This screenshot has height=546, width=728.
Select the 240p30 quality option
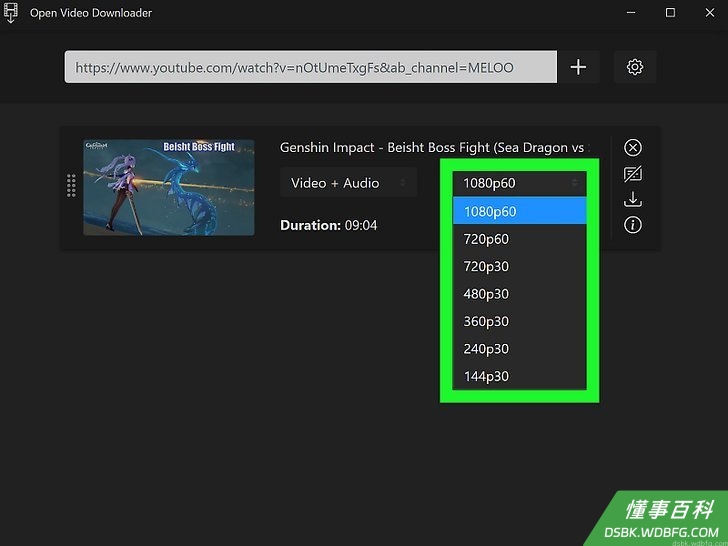(520, 348)
